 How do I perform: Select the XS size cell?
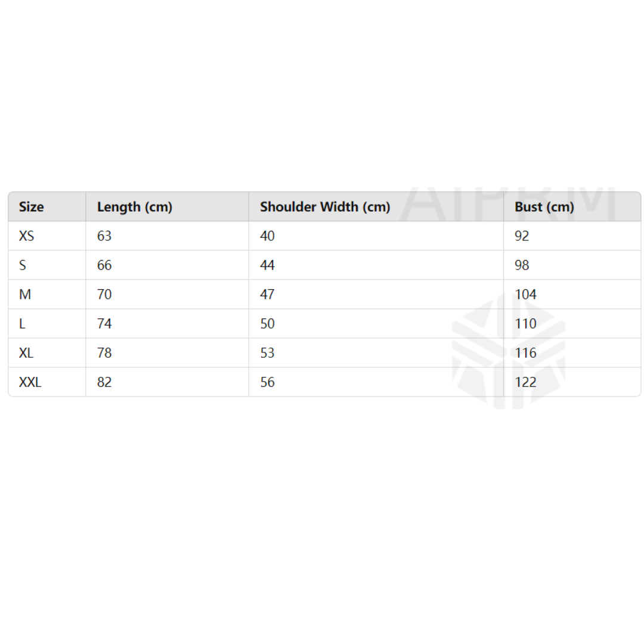[27, 236]
